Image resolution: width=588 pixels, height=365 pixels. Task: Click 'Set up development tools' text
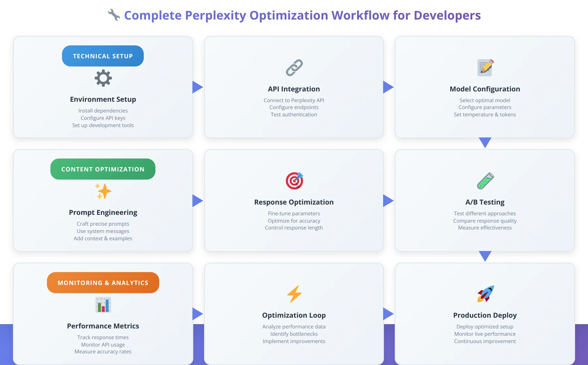103,125
